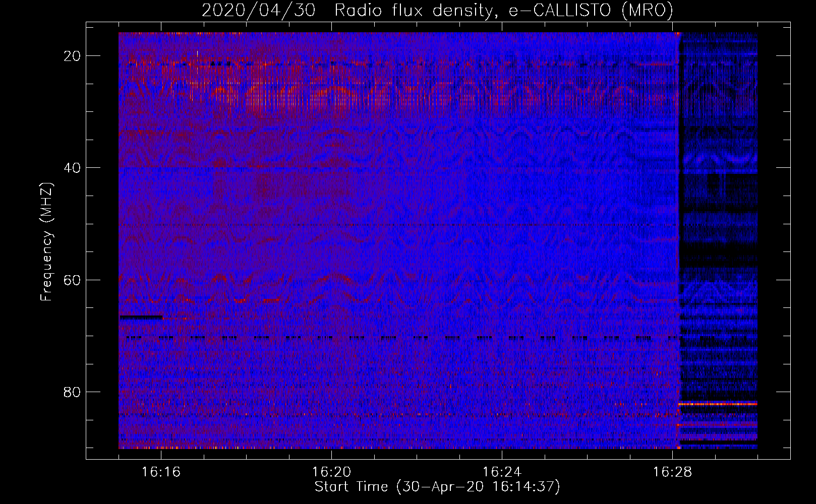Click the 16:16 time tick label
The image size is (816, 504).
tap(161, 472)
